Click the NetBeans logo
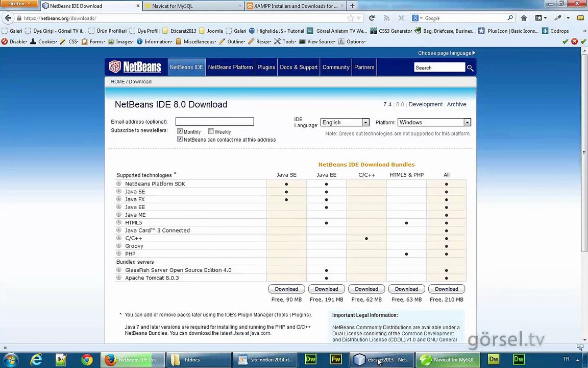 pos(135,67)
